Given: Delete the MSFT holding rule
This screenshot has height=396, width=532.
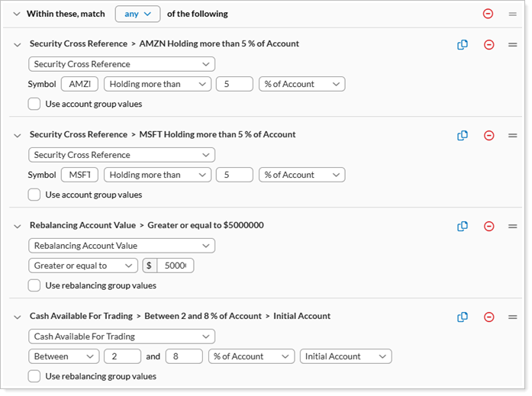Looking at the screenshot, I should (x=488, y=136).
